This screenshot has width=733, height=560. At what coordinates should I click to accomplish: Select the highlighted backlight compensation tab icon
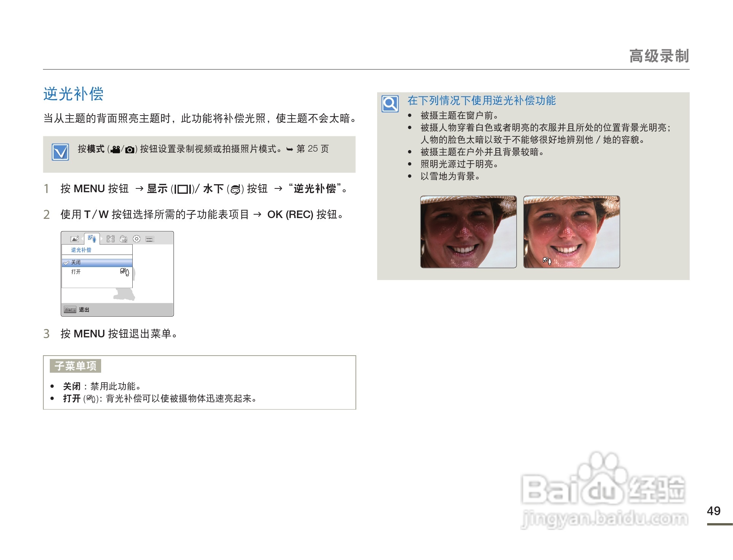point(92,239)
